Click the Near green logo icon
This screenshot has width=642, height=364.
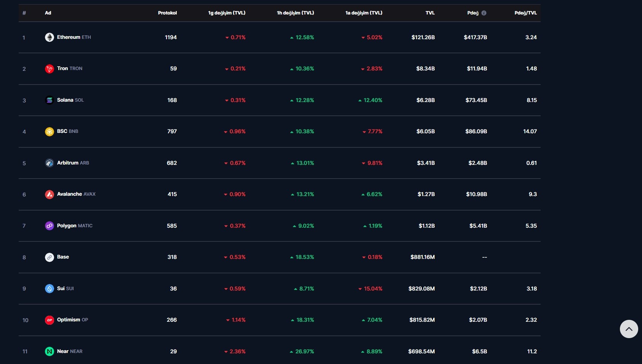[x=50, y=351]
